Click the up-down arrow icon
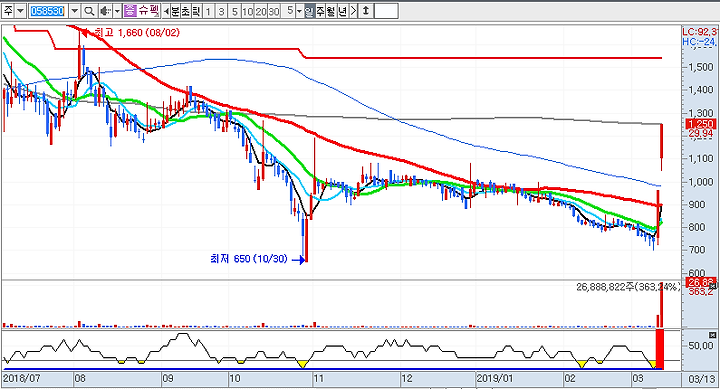 click(366, 11)
